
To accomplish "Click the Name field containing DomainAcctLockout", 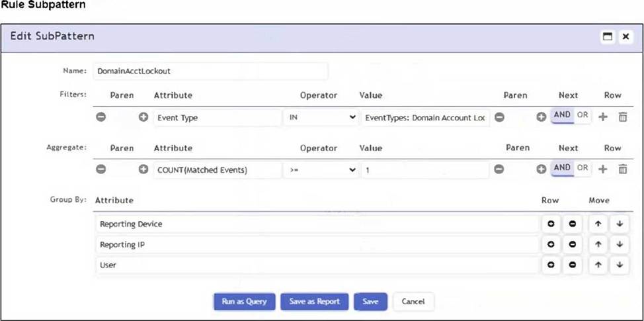I will [210, 70].
